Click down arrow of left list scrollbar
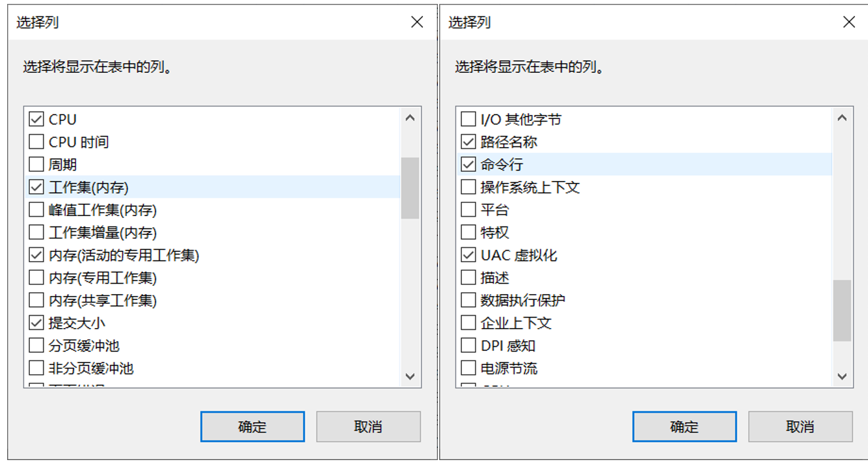Image resolution: width=868 pixels, height=464 pixels. click(410, 376)
